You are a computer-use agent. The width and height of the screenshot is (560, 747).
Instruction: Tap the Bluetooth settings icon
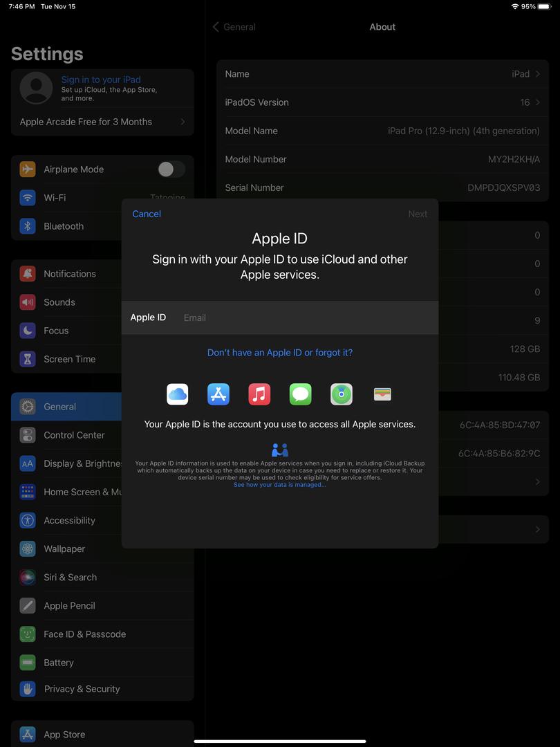[x=28, y=226]
